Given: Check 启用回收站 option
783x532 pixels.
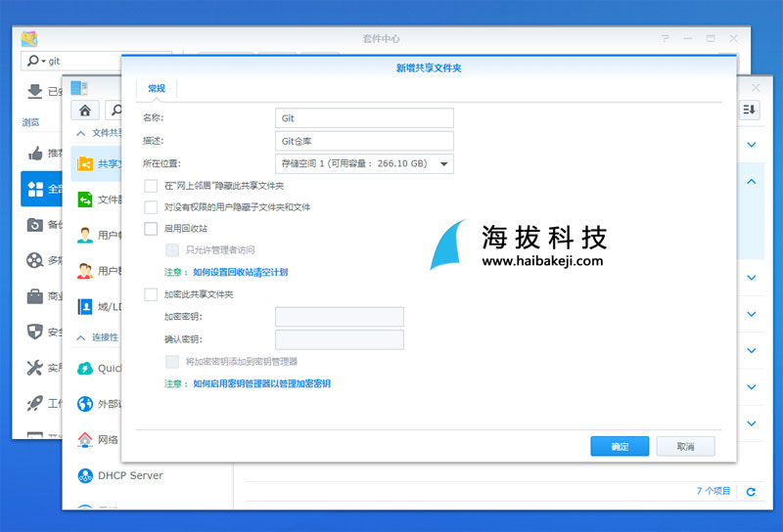Looking at the screenshot, I should click(151, 229).
